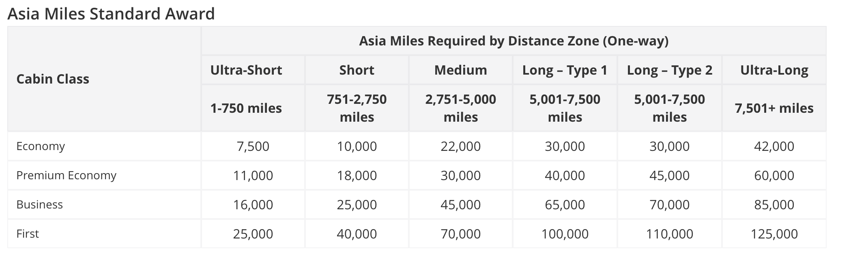Viewport: 868px width, 262px height.
Task: Click the 7,500 Economy Ultra-Short cell
Action: (x=253, y=146)
